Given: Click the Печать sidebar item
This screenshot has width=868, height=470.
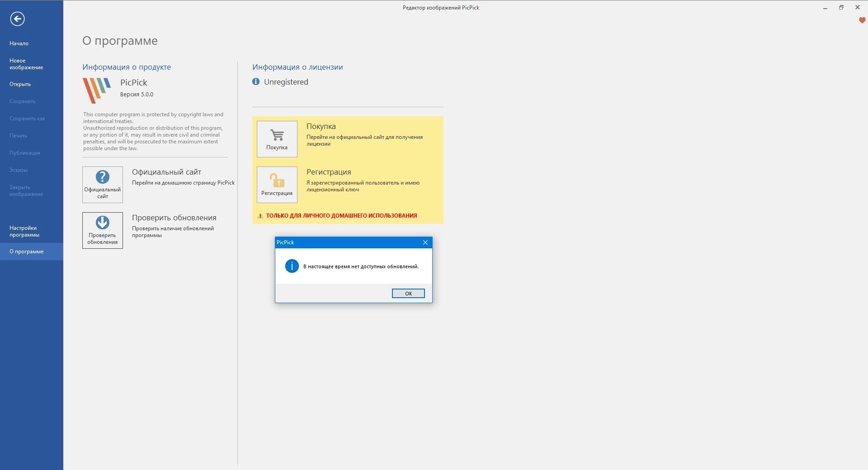Looking at the screenshot, I should point(19,136).
